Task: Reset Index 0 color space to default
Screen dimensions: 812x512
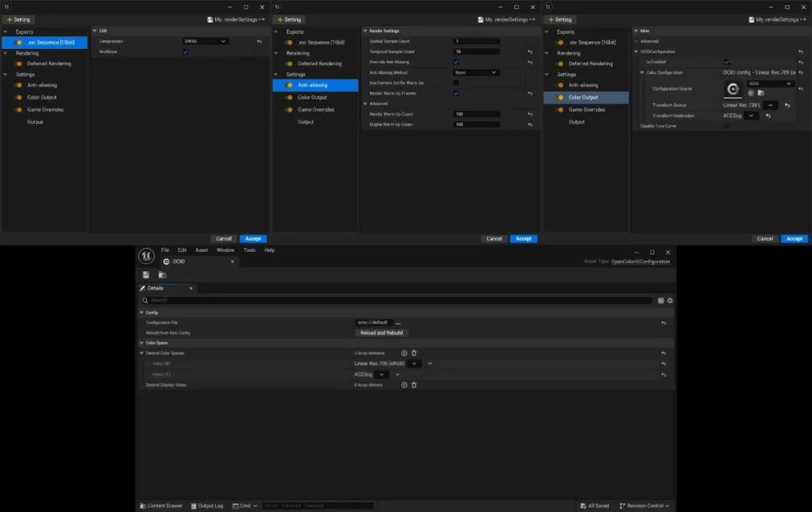Action: coord(663,364)
